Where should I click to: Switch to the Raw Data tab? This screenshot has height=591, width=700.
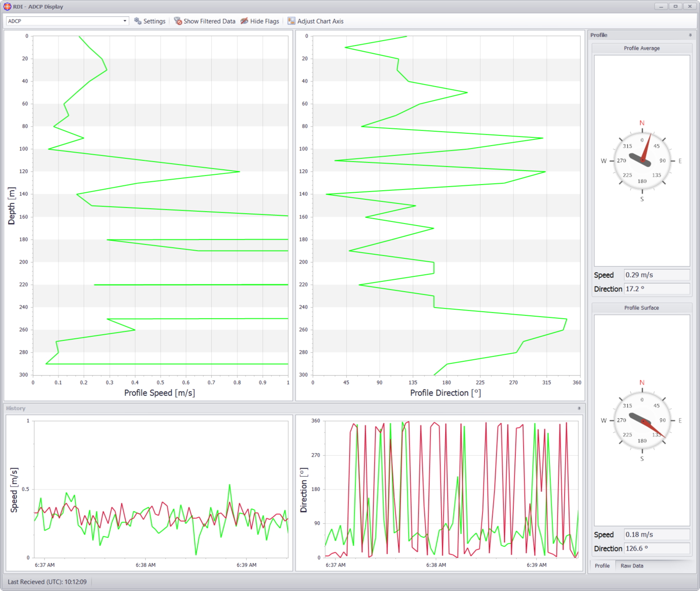tap(632, 566)
